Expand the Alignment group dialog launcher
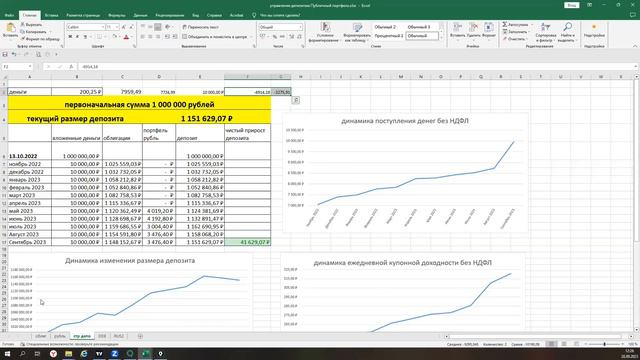Image resolution: width=640 pixels, height=360 pixels. click(254, 46)
